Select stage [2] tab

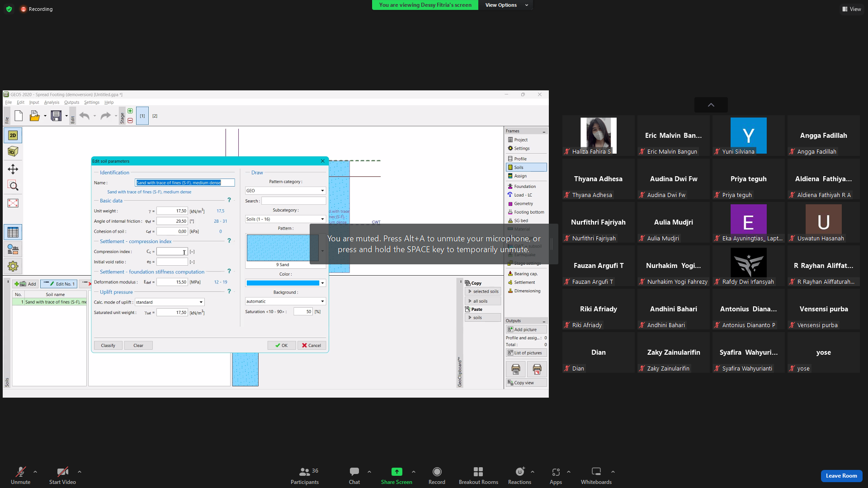(x=155, y=116)
